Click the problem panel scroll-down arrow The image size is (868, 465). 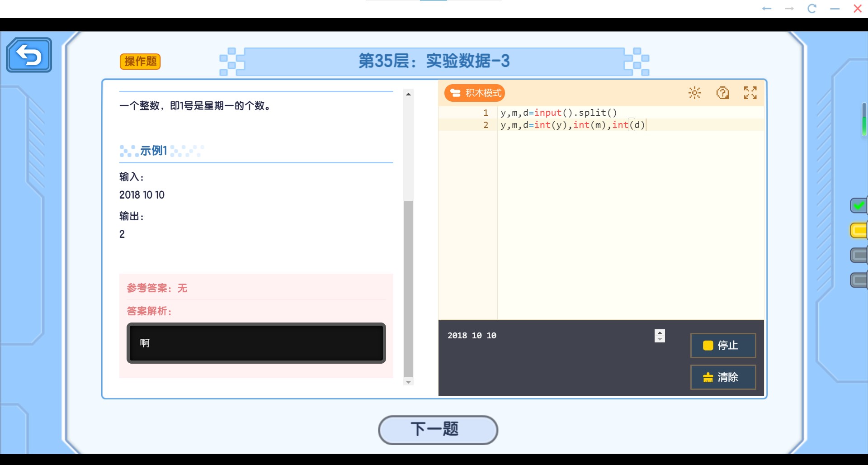[408, 382]
